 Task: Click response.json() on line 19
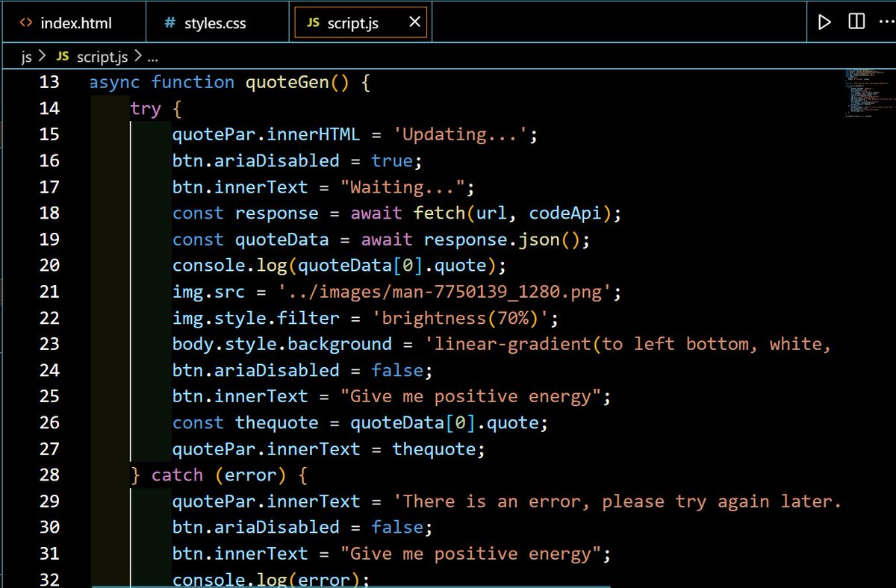click(502, 239)
